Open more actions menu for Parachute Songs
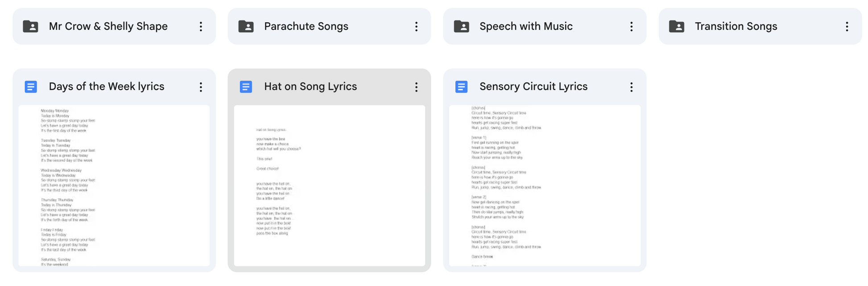The image size is (868, 286). coord(416,27)
